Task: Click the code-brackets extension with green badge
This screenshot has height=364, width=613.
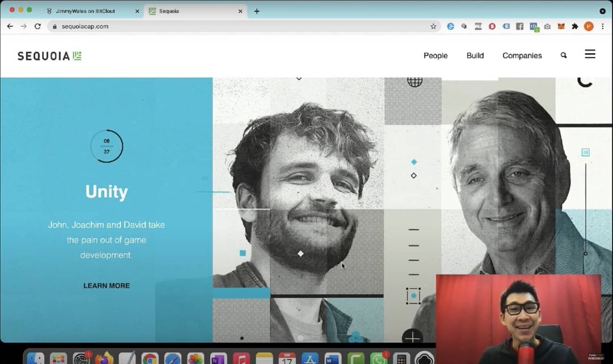Action: click(534, 27)
